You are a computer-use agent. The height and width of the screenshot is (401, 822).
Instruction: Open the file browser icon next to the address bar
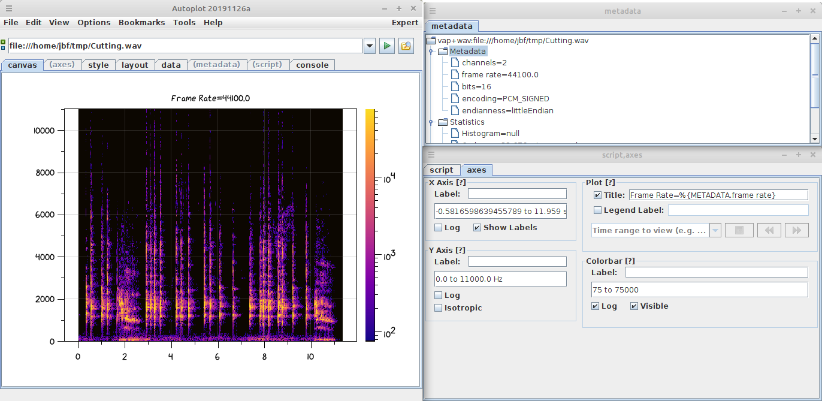406,46
